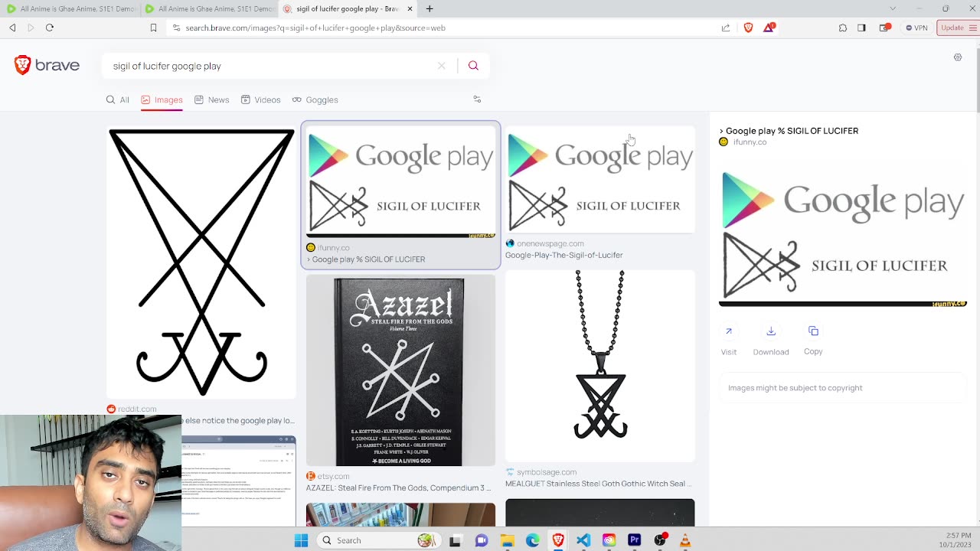
Task: Open a new browser tab
Action: click(x=430, y=8)
